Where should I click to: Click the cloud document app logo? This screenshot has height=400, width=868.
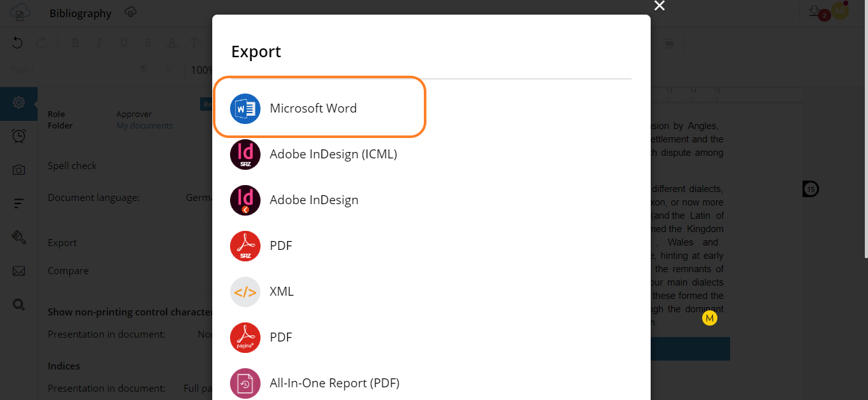coord(20,12)
